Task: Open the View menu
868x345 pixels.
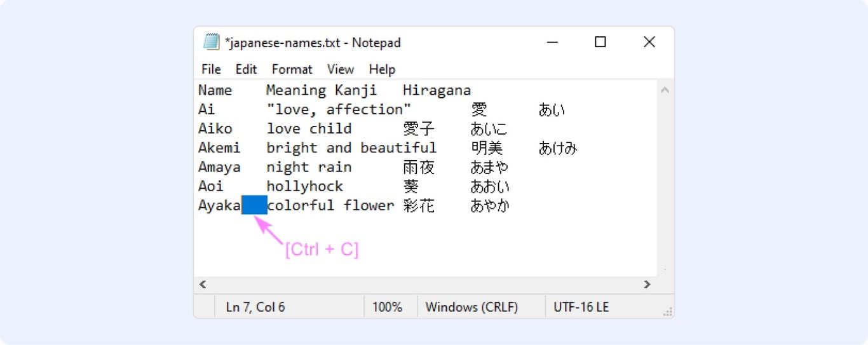Action: [x=341, y=69]
